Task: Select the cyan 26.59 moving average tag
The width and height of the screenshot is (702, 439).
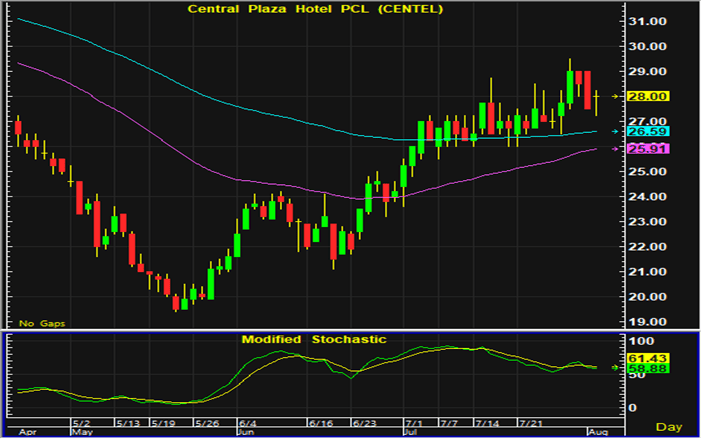Action: coord(650,131)
